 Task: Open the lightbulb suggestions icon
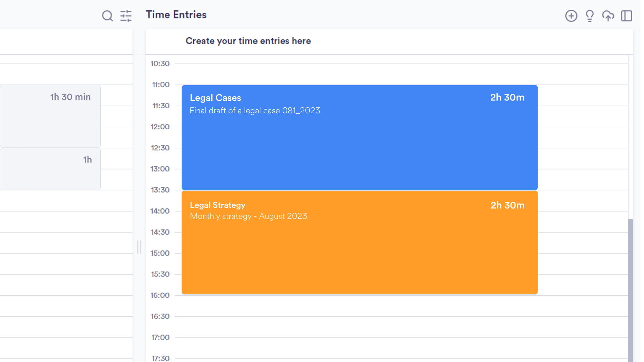tap(590, 16)
